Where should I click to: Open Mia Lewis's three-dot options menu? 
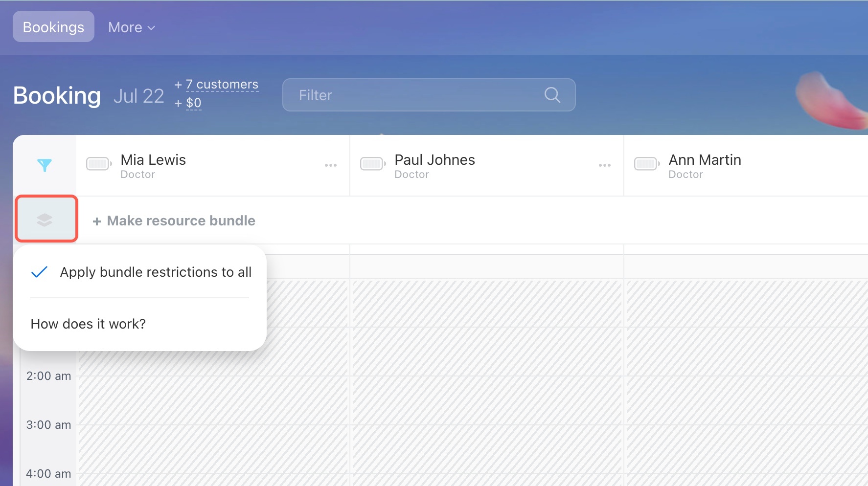pos(331,165)
